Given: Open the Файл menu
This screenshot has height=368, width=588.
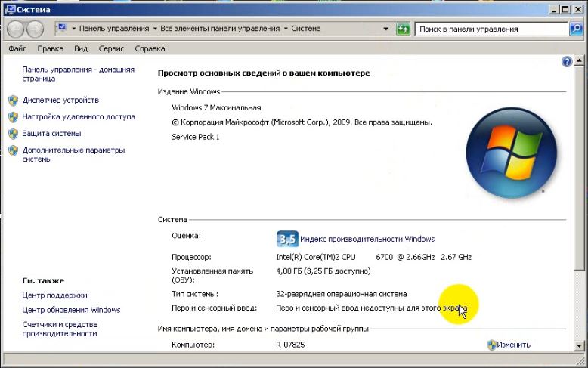Looking at the screenshot, I should point(17,48).
